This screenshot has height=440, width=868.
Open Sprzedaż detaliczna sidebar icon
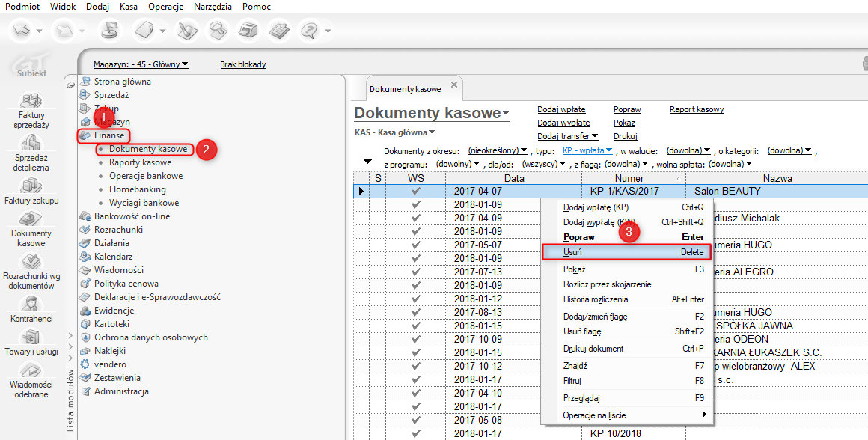(31, 144)
